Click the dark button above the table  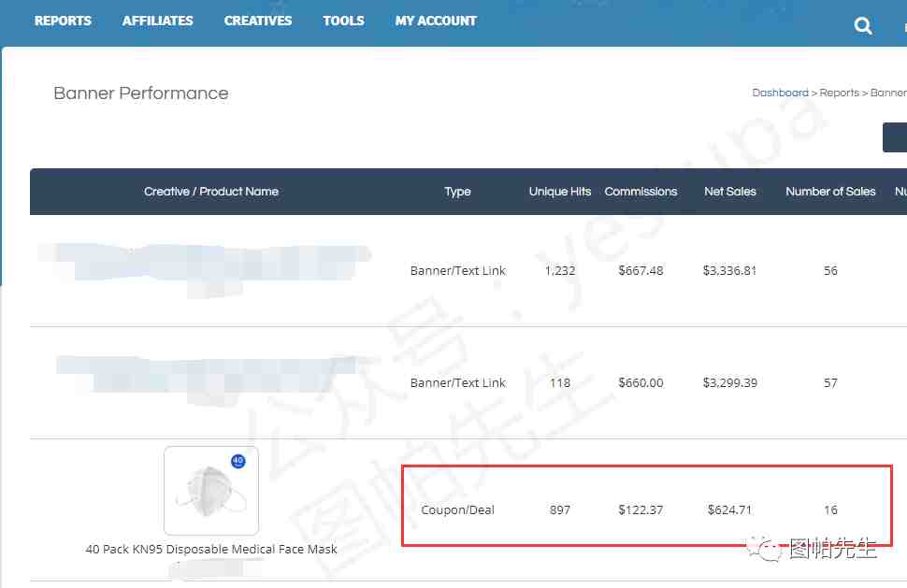click(895, 137)
